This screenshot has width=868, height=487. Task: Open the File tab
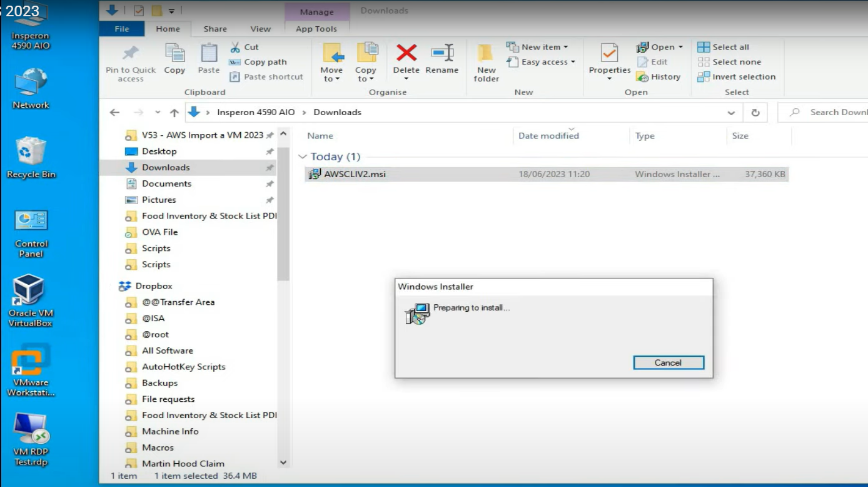(x=122, y=29)
